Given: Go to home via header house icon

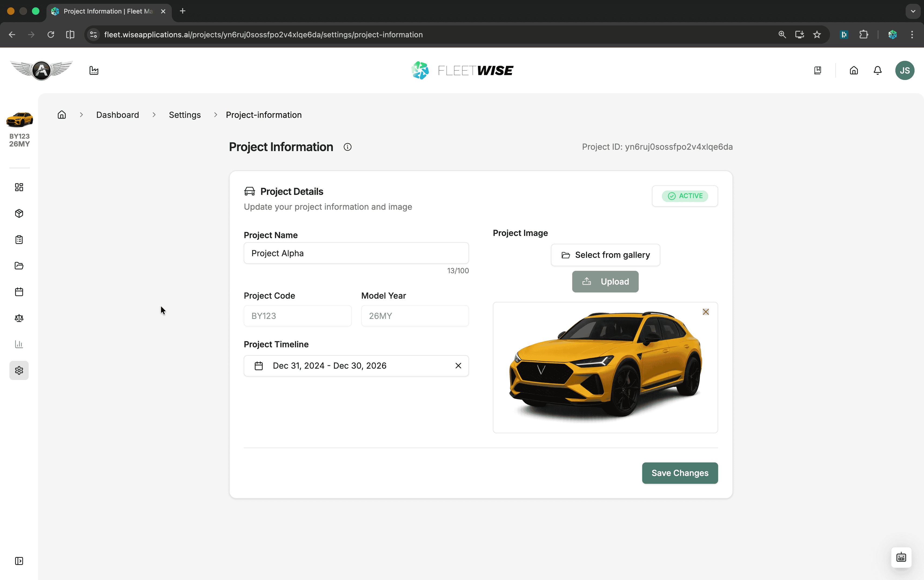Looking at the screenshot, I should (x=853, y=71).
